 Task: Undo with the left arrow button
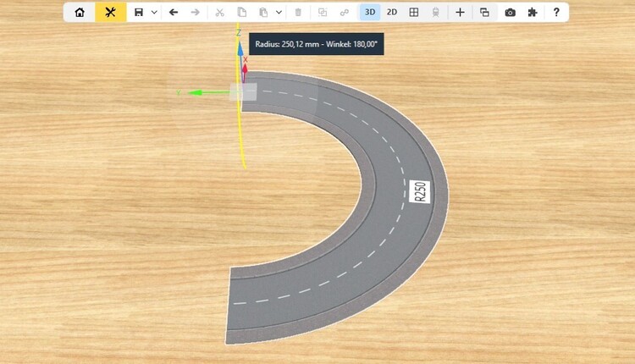tap(174, 13)
